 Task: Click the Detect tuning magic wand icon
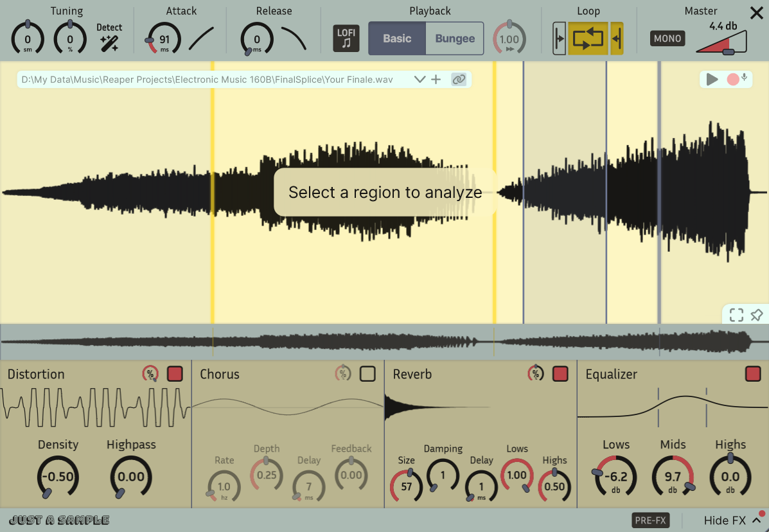tap(109, 44)
